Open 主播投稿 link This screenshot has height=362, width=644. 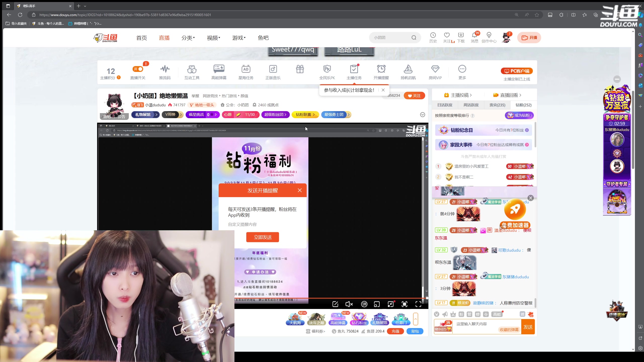tap(458, 95)
